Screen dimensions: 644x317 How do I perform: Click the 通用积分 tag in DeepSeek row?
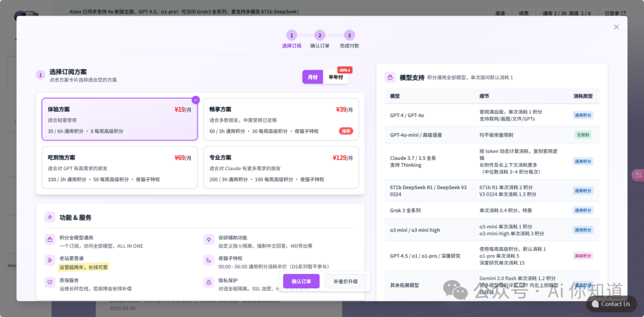pyautogui.click(x=583, y=190)
